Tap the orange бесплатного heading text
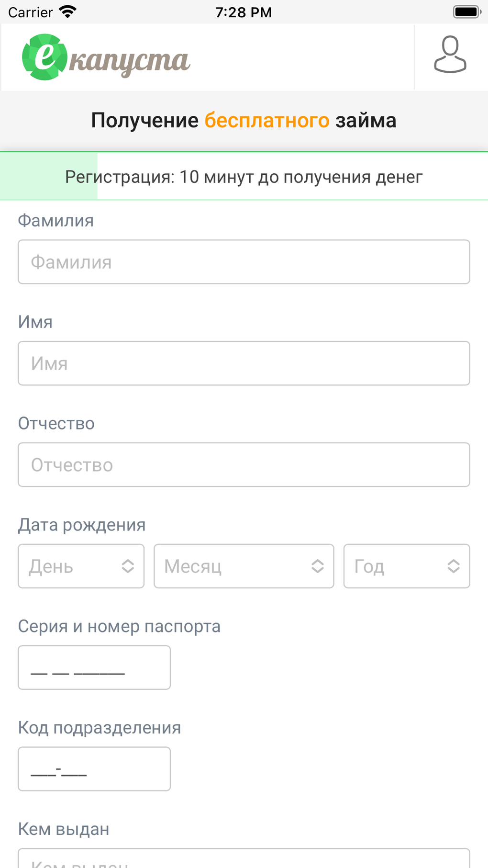This screenshot has width=488, height=868. [267, 121]
